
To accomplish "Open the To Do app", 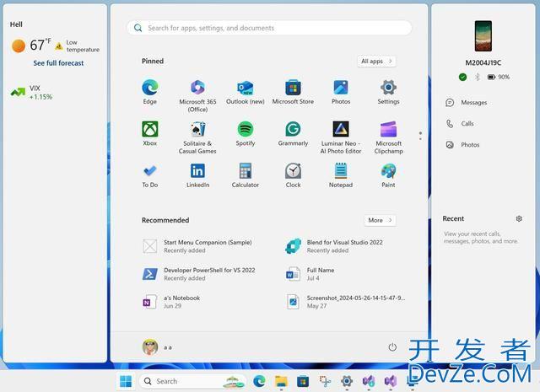I will [150, 175].
